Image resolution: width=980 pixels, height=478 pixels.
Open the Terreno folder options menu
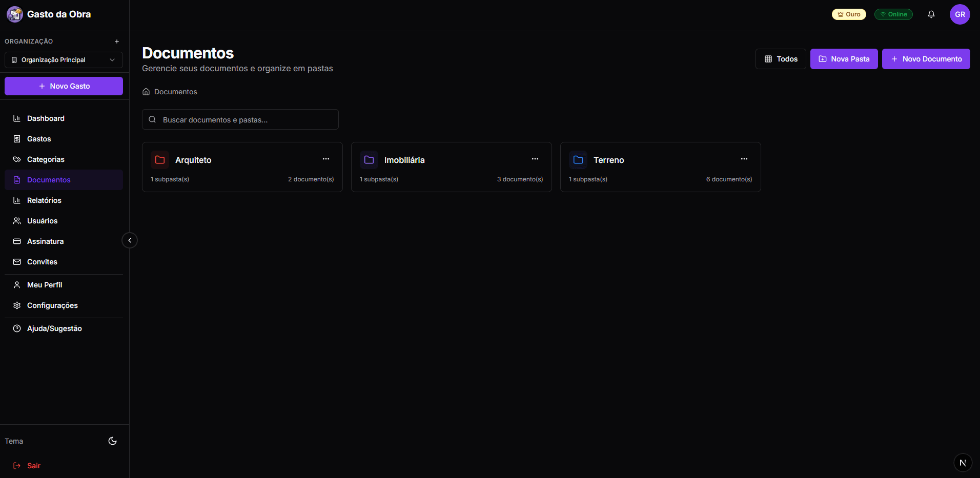(744, 159)
